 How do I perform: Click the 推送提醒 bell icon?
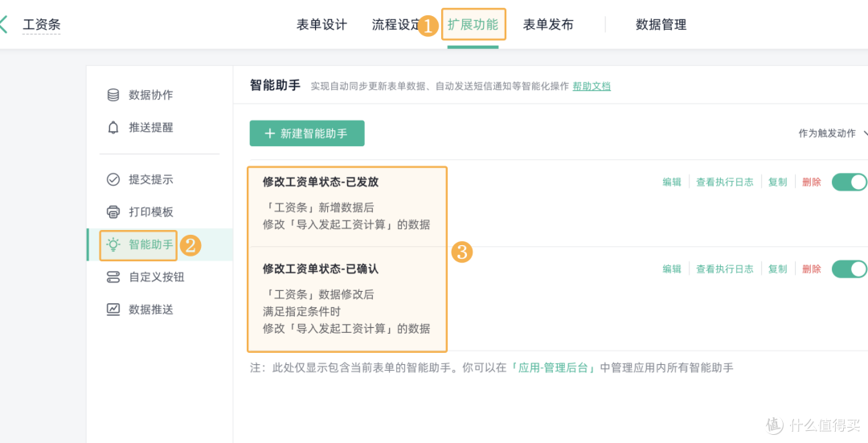[x=113, y=127]
